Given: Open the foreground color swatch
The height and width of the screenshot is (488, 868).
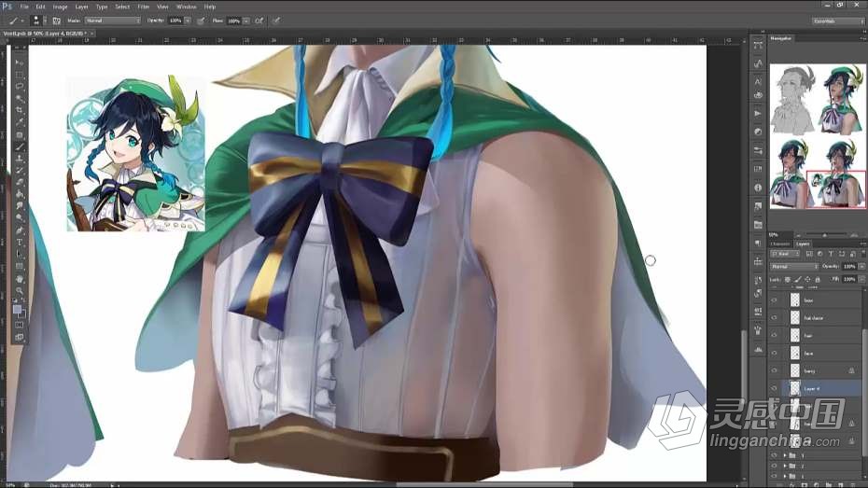Looking at the screenshot, I should [x=17, y=309].
